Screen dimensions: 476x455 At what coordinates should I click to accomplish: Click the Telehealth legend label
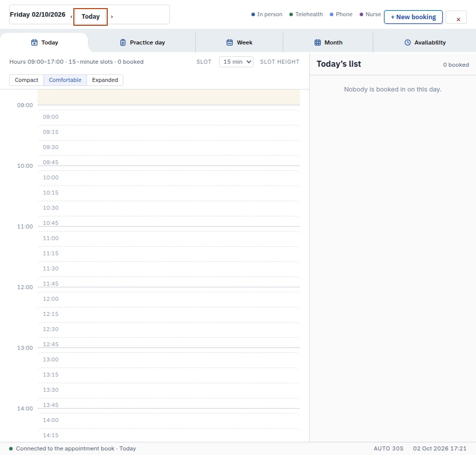coord(309,14)
